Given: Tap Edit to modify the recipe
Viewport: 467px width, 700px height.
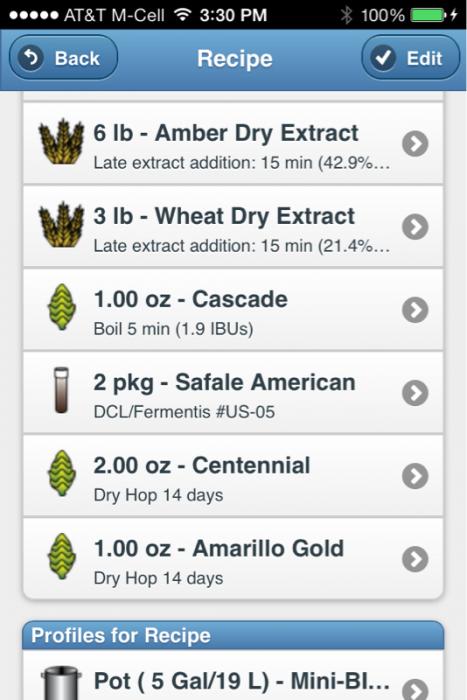Looking at the screenshot, I should 410,58.
